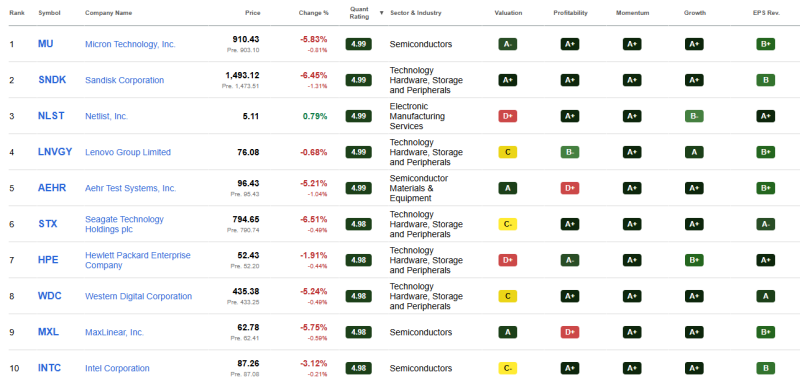This screenshot has height=380, width=800.
Task: Click the Sector & Industry header
Action: (x=416, y=13)
